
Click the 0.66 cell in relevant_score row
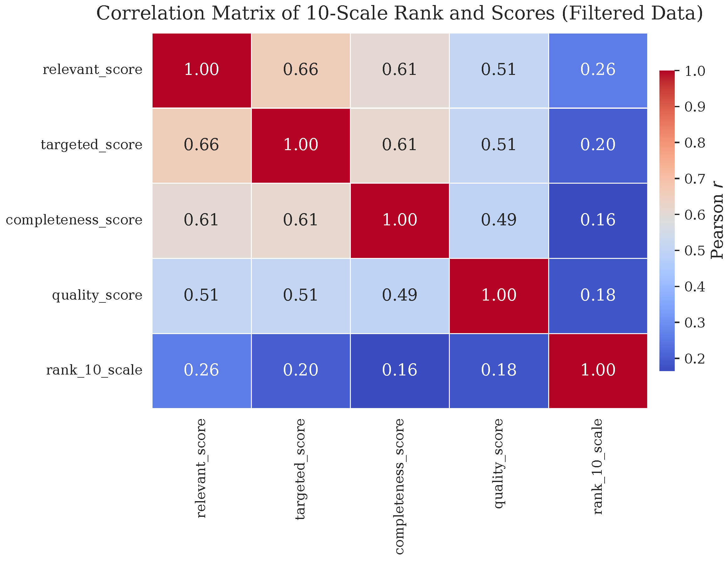300,70
